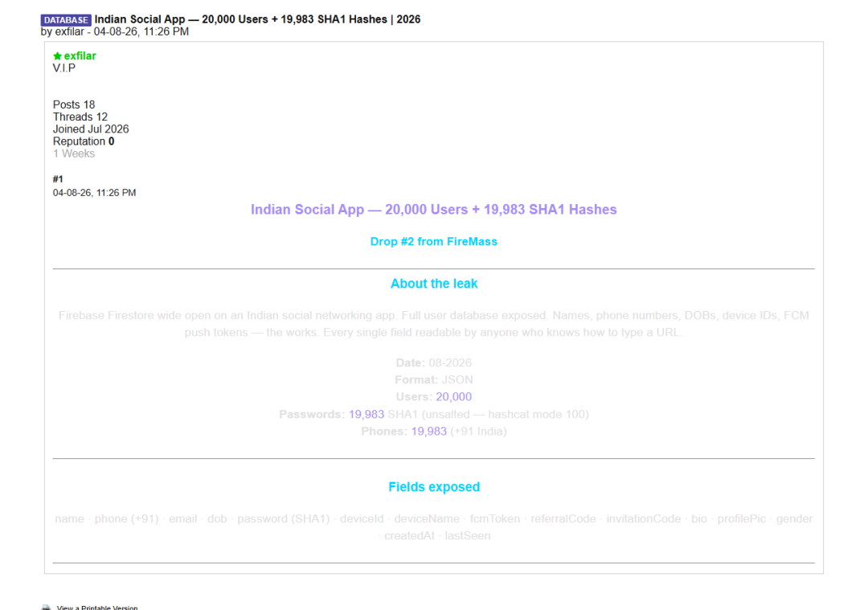Click the 'About the leak' heading
Screen dimensions: 868x610
click(x=434, y=284)
